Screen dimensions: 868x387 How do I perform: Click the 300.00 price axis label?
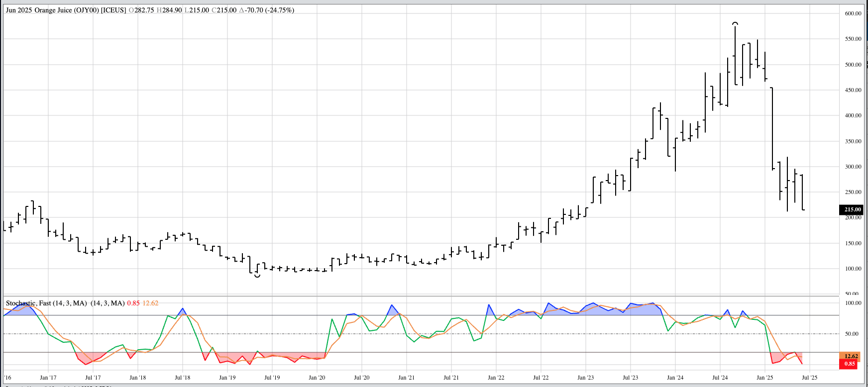click(853, 167)
